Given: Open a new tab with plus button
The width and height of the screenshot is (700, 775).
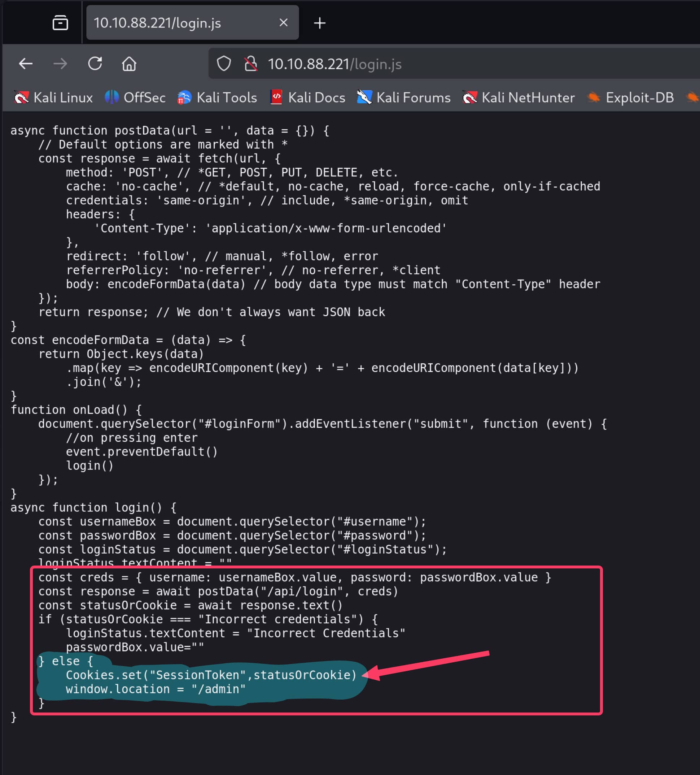Looking at the screenshot, I should pos(319,23).
